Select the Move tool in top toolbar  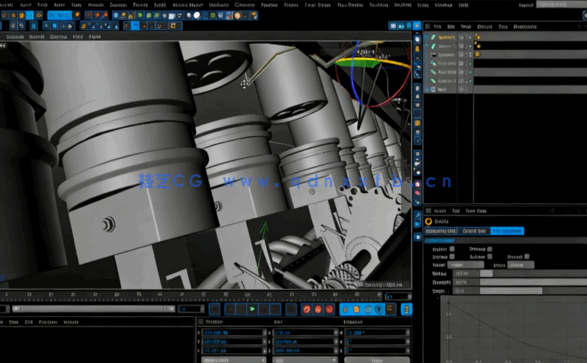click(13, 15)
